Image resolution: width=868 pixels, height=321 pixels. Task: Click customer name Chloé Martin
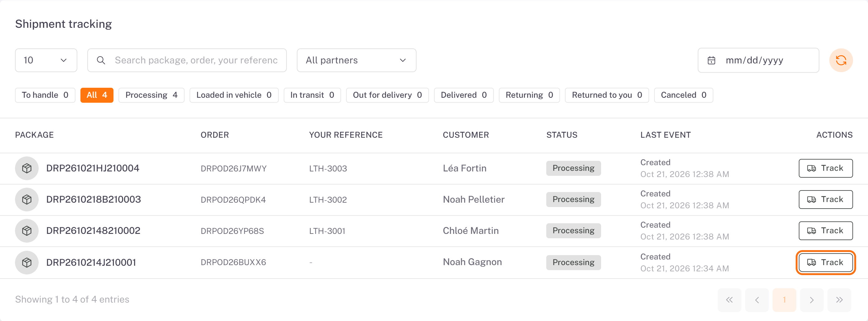tap(470, 230)
